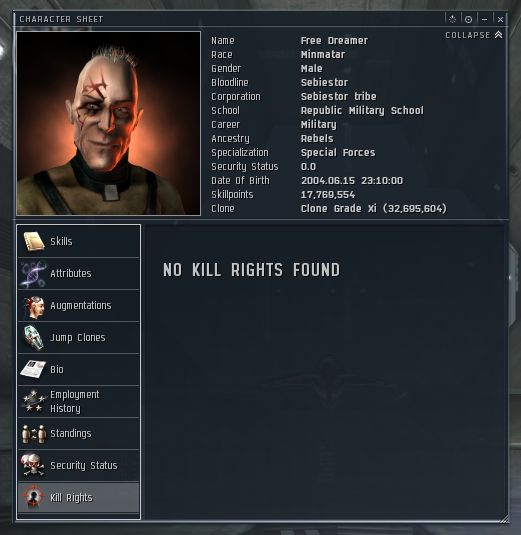Screen dimensions: 521x535
Task: Collapse the character info panel
Action: (474, 35)
